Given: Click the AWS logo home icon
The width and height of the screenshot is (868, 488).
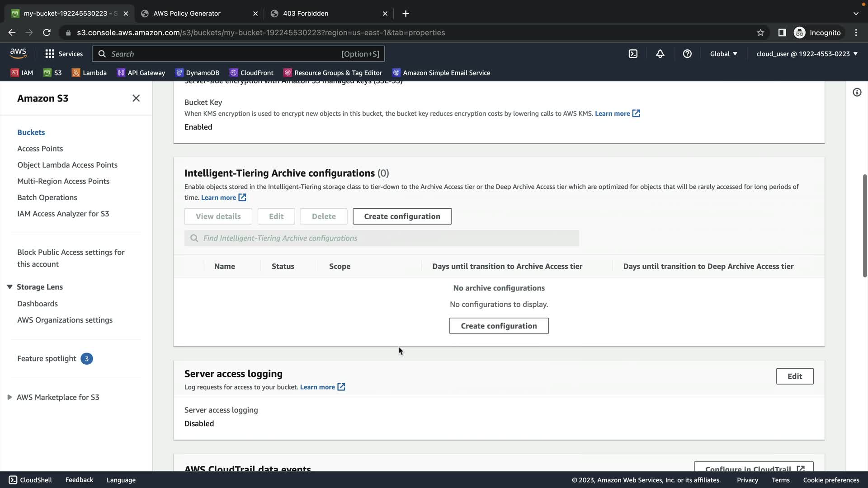Looking at the screenshot, I should (18, 53).
